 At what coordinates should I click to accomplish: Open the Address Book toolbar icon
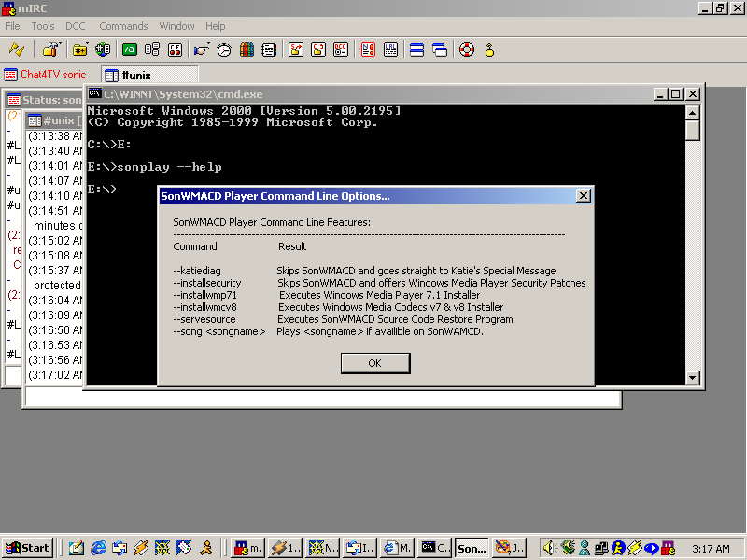tap(270, 49)
